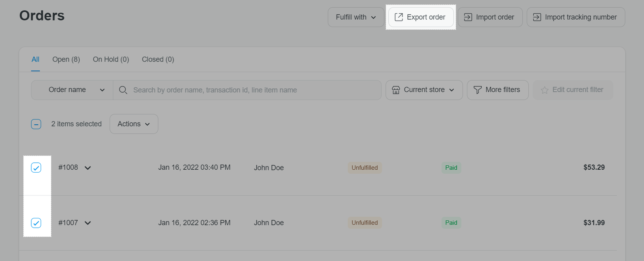Switch to the Closed (0) tab

[158, 60]
